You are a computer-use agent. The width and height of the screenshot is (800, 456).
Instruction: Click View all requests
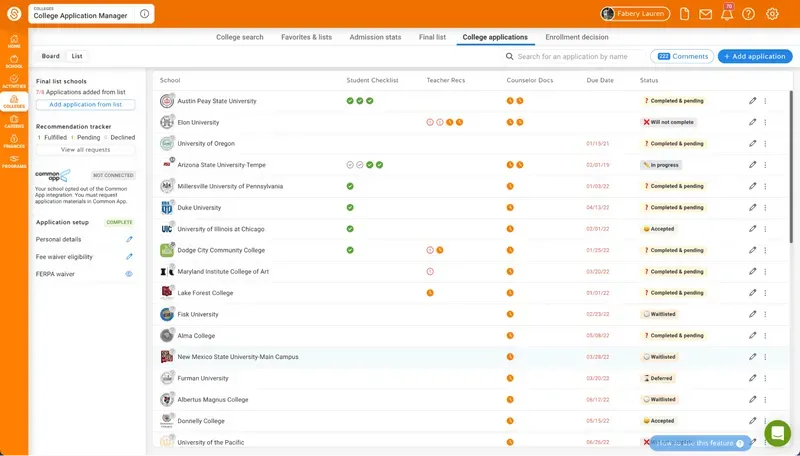(x=85, y=150)
